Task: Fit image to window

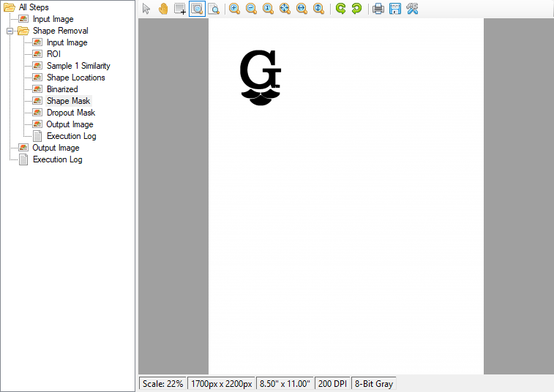Action: (285, 9)
